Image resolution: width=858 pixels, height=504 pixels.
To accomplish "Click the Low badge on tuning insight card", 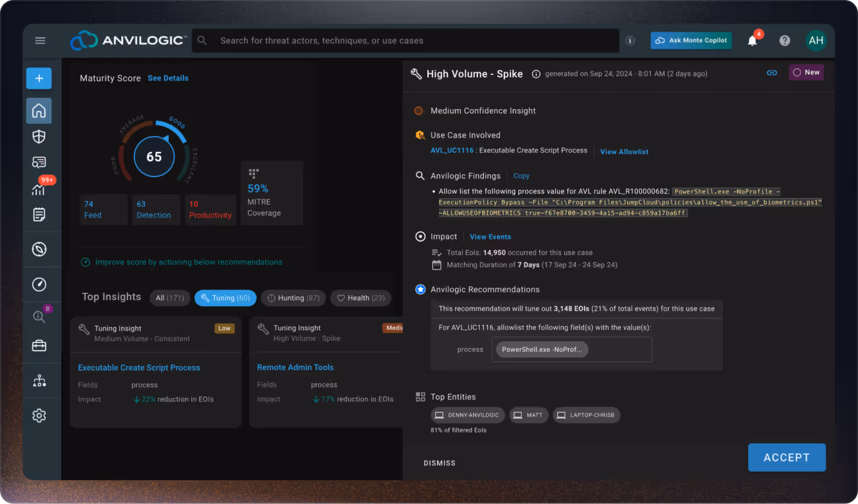I will (x=224, y=329).
